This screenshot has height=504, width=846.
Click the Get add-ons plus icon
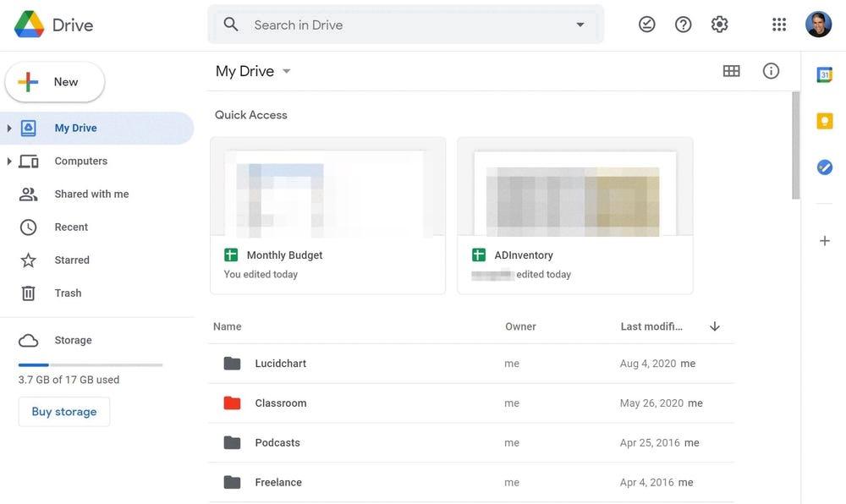824,241
